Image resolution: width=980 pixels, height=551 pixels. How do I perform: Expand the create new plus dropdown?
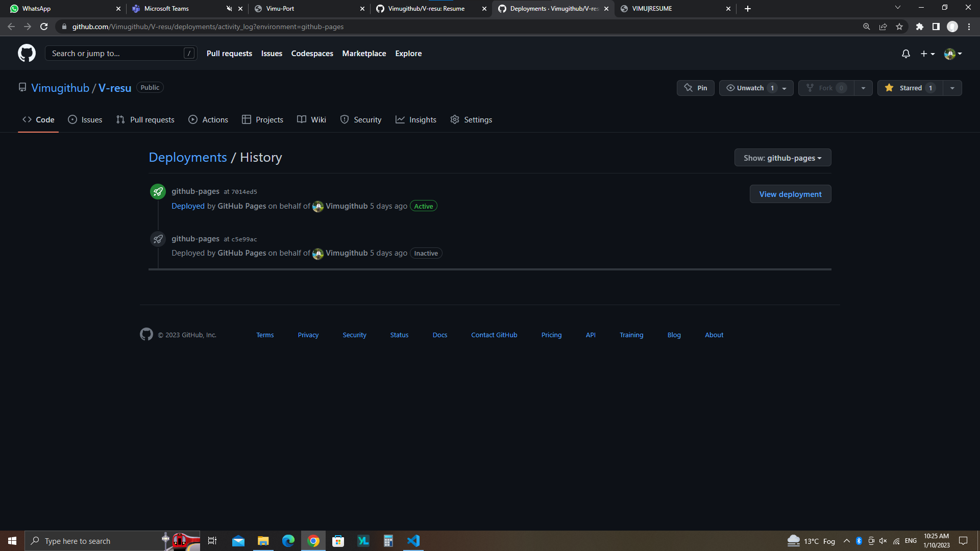click(927, 54)
